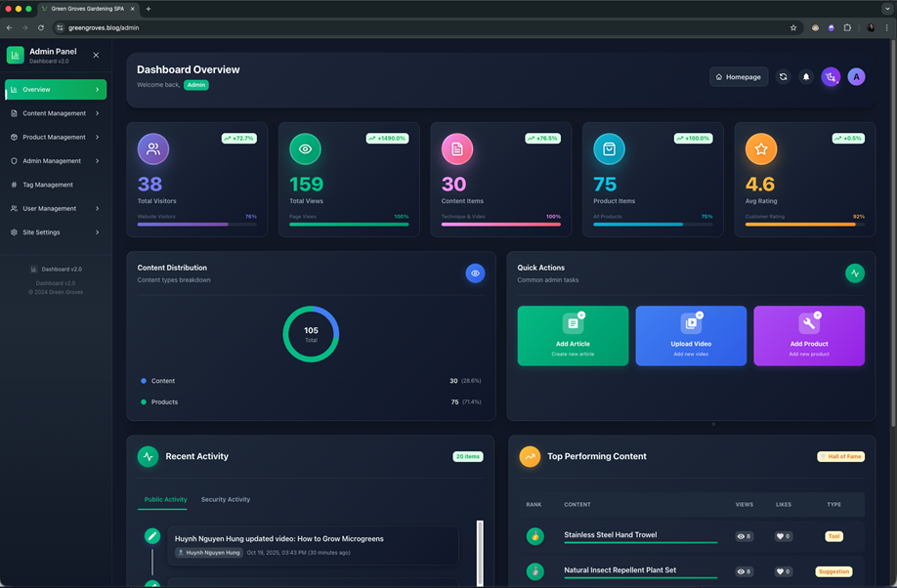Click the +72.7% visitors trend badge
The width and height of the screenshot is (897, 588).
239,139
